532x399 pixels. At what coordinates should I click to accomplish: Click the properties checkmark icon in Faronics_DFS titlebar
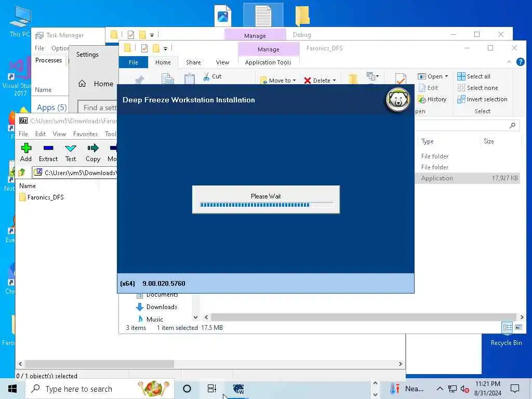pos(144,48)
